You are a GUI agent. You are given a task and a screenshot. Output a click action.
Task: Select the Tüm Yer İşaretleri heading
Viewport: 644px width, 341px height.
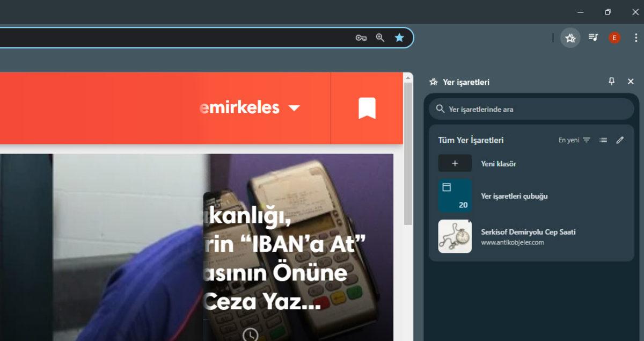470,140
